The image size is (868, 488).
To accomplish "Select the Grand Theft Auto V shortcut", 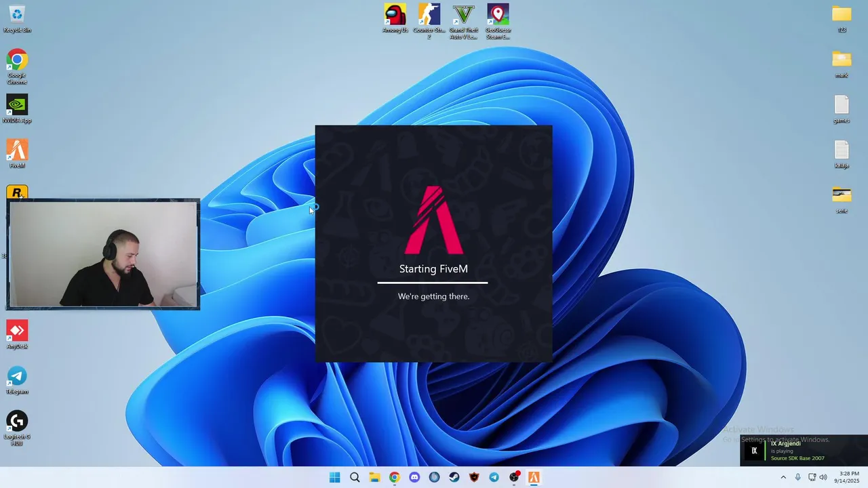I will click(464, 22).
